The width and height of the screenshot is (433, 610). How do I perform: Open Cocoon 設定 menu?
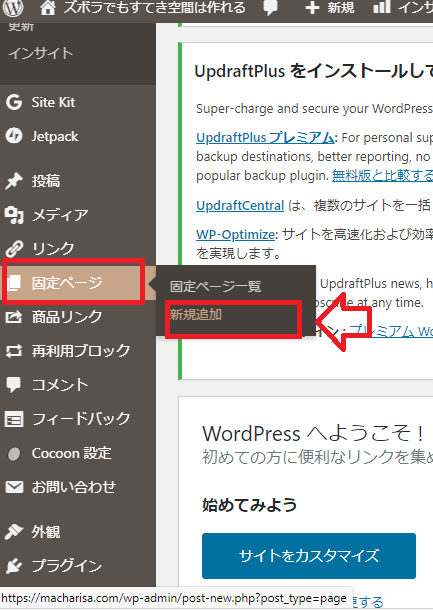click(72, 453)
